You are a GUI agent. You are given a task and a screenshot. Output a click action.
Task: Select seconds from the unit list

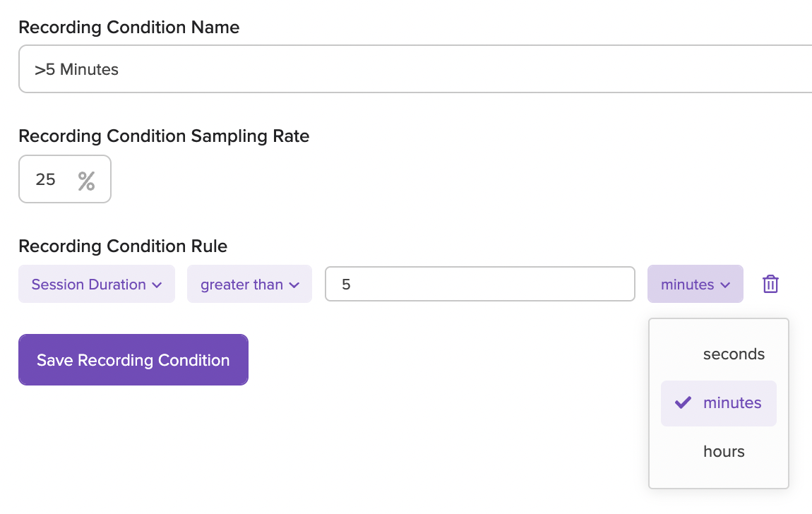(x=734, y=354)
